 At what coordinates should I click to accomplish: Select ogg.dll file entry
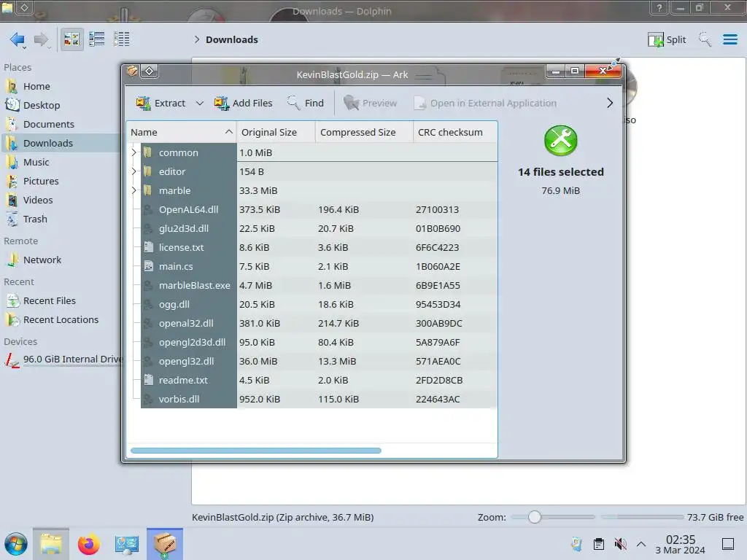point(319,304)
